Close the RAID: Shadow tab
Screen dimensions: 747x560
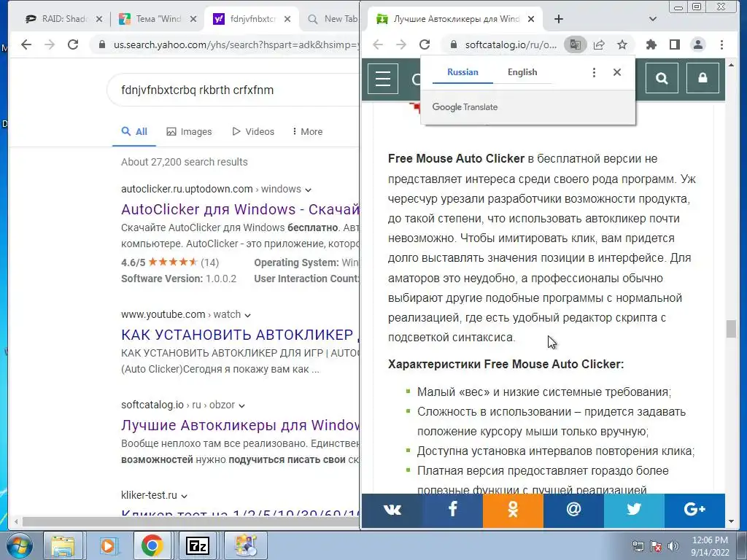99,19
